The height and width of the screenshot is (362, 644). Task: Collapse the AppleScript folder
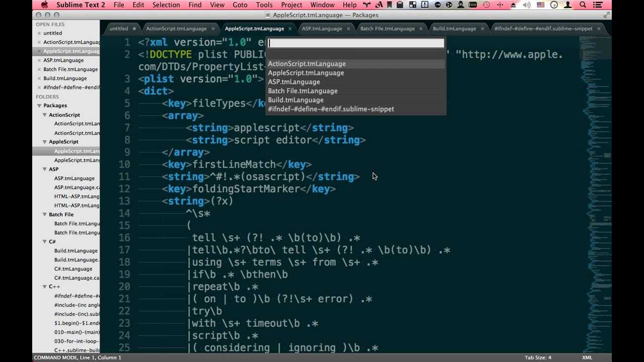pos(44,142)
